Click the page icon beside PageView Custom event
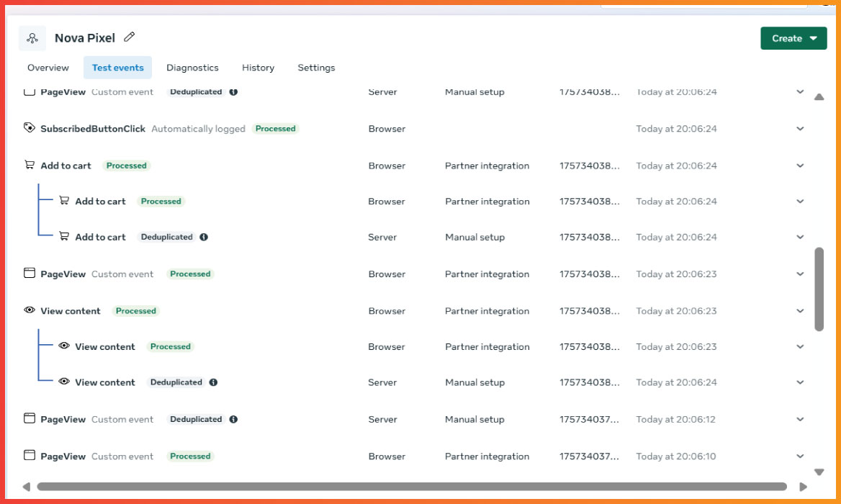The width and height of the screenshot is (841, 504). (x=29, y=273)
